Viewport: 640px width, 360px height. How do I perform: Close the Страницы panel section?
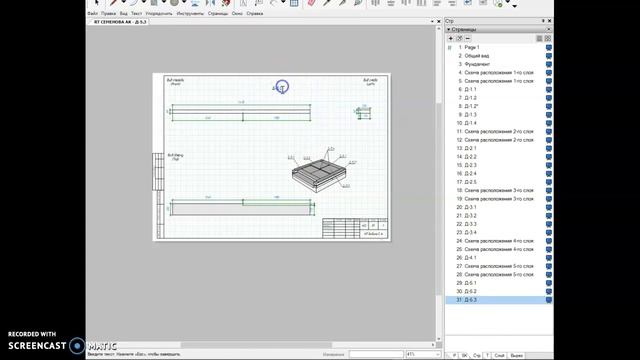click(x=549, y=29)
